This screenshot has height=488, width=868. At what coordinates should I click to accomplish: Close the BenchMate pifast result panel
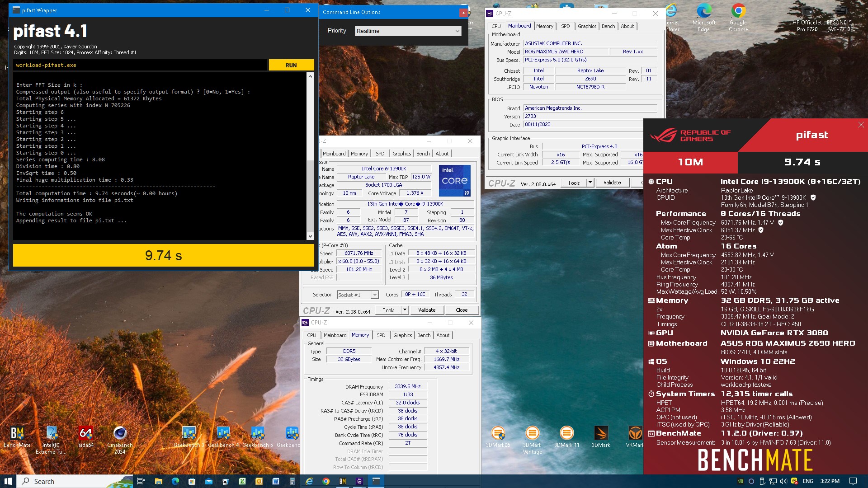861,125
